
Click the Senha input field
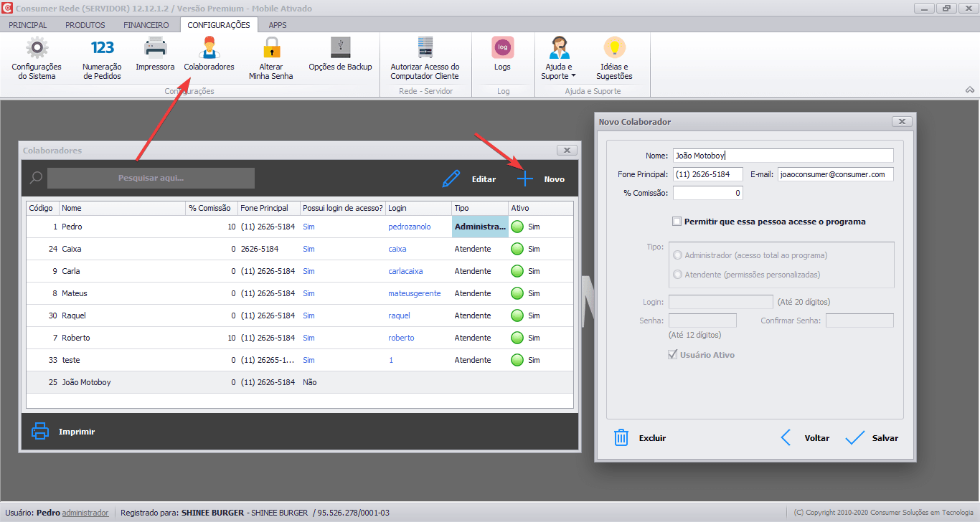[x=702, y=321]
